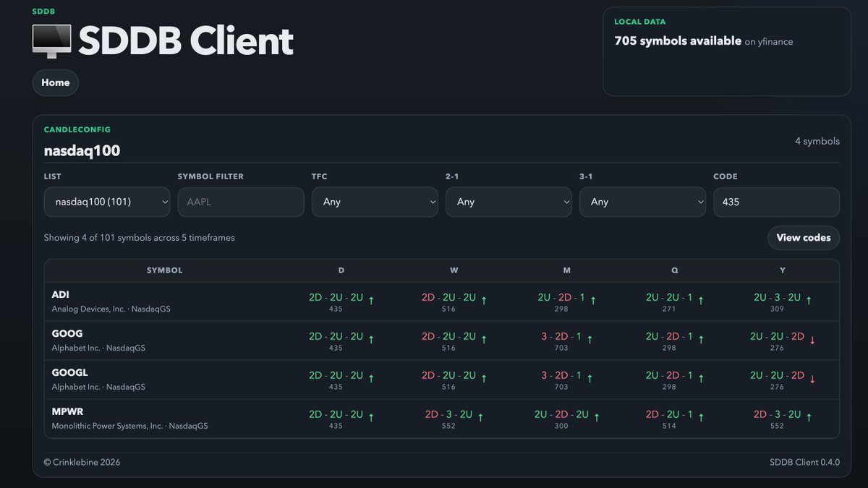This screenshot has width=868, height=488.
Task: Click the red down arrow in GOOGL yearly column
Action: click(x=812, y=378)
